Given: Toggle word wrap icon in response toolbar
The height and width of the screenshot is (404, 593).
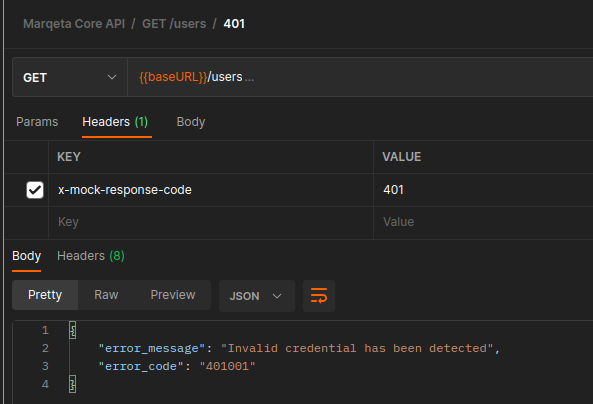Looking at the screenshot, I should [318, 296].
